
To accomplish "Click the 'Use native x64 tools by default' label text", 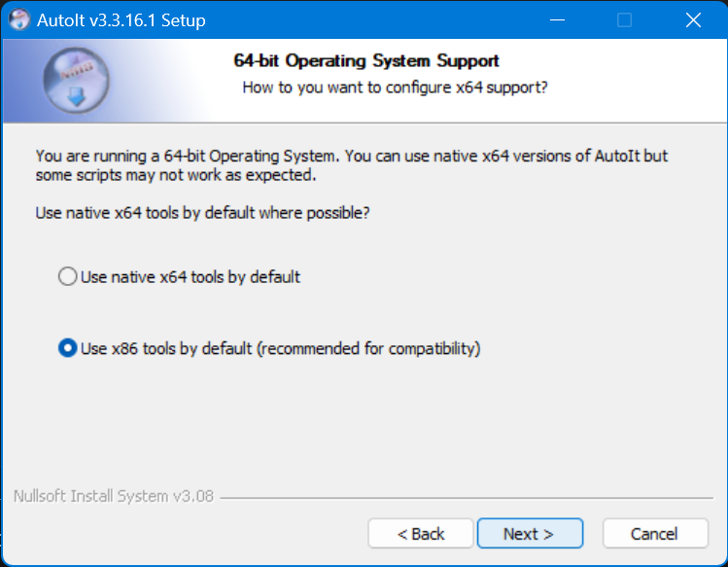I will pos(191,277).
